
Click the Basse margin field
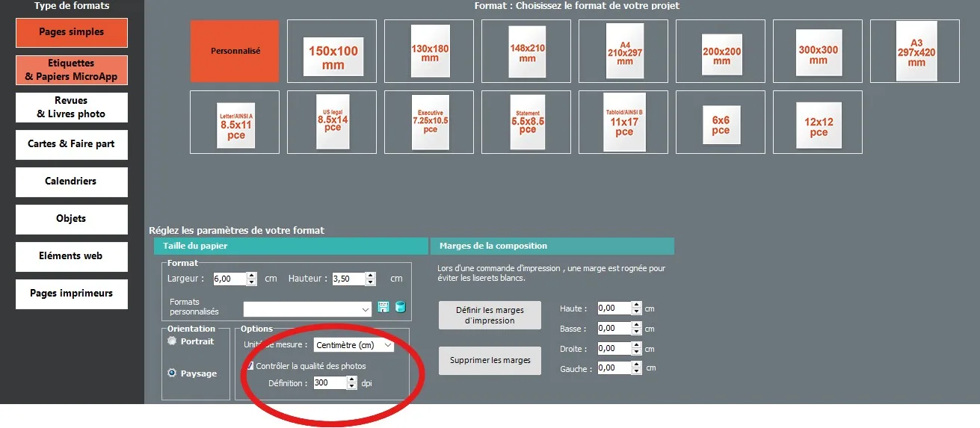pos(614,329)
